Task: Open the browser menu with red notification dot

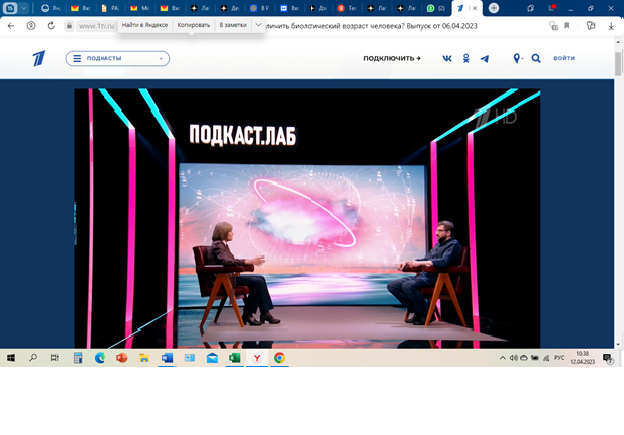Action: point(551,8)
